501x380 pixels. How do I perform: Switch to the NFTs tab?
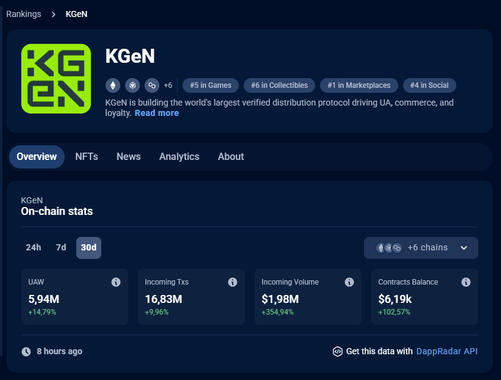[87, 157]
